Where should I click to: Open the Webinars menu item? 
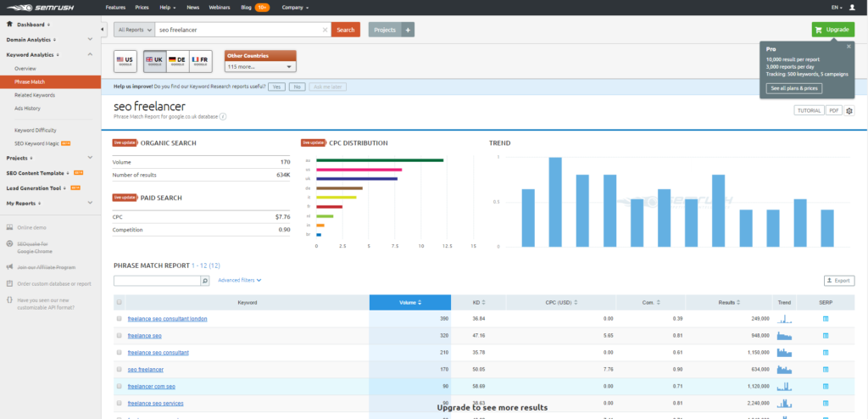coord(220,8)
